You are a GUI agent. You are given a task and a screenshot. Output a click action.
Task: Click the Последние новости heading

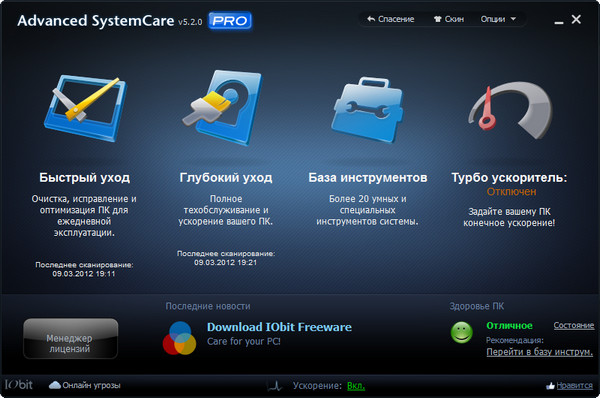click(x=208, y=306)
